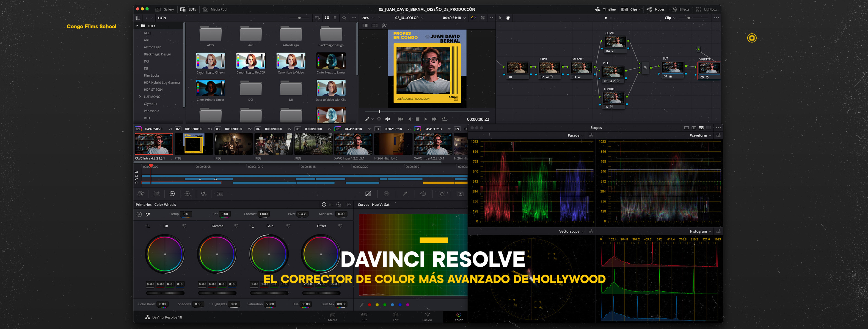This screenshot has width=868, height=329.
Task: Switch to the Fusion page
Action: [427, 317]
